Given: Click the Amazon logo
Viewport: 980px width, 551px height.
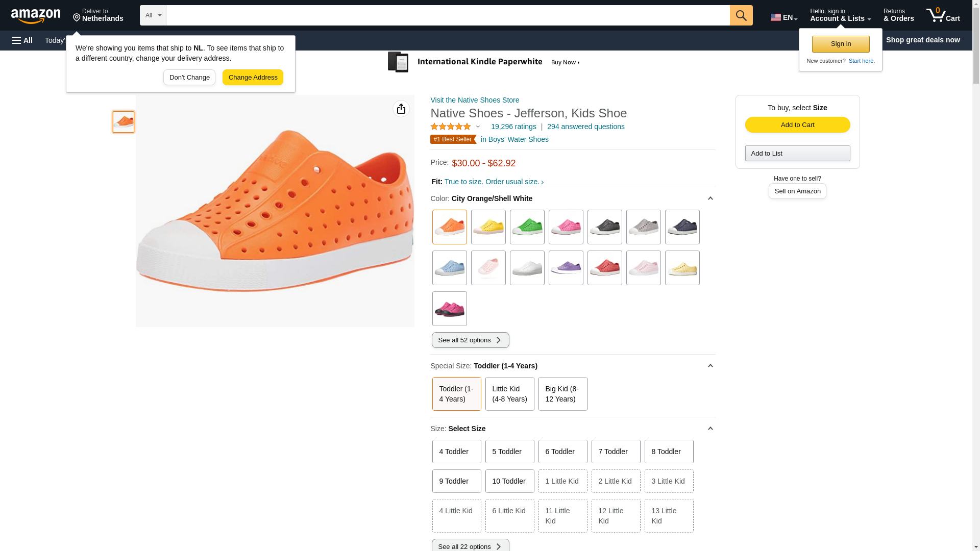Looking at the screenshot, I should click(x=36, y=16).
